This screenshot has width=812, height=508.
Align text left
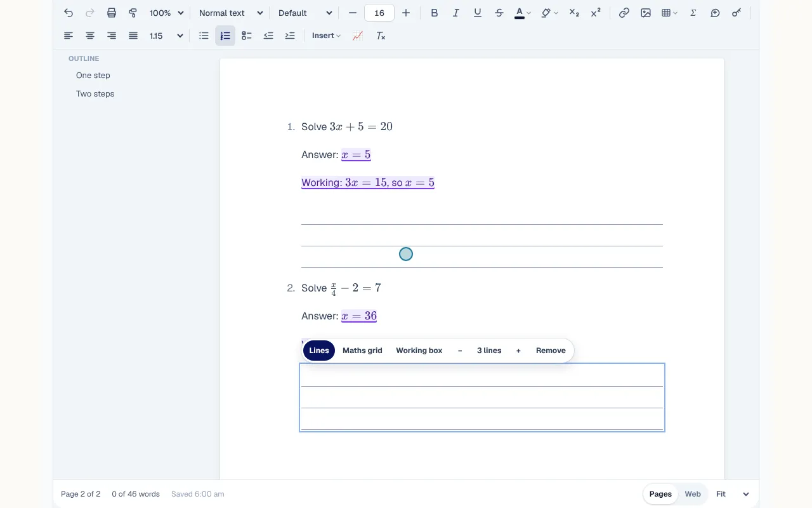[69, 36]
